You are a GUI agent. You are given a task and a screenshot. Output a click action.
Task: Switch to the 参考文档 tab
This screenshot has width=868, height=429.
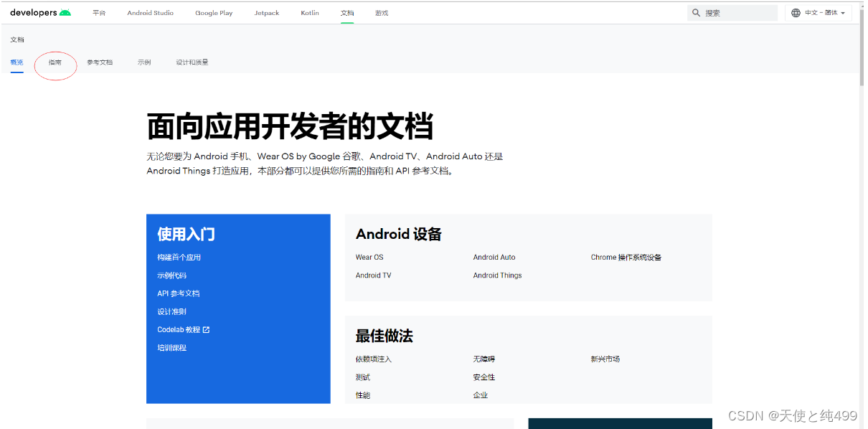100,62
